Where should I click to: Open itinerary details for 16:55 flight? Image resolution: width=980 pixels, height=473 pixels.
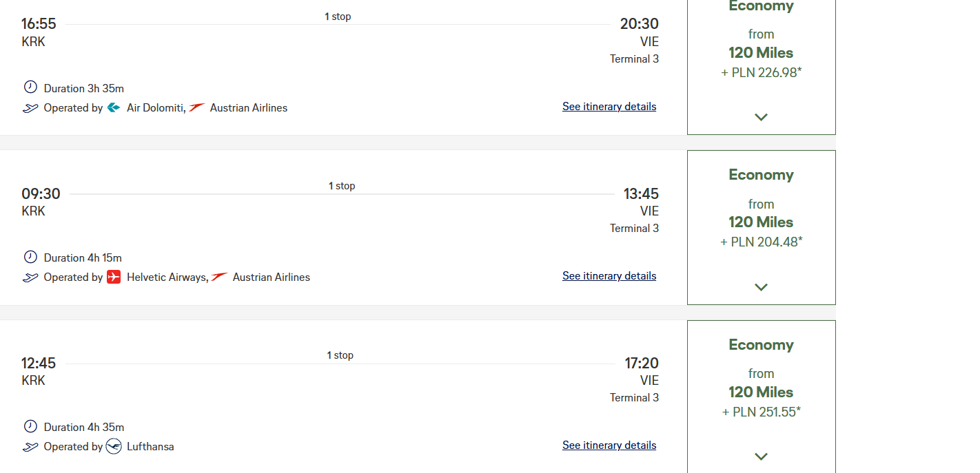pos(609,106)
